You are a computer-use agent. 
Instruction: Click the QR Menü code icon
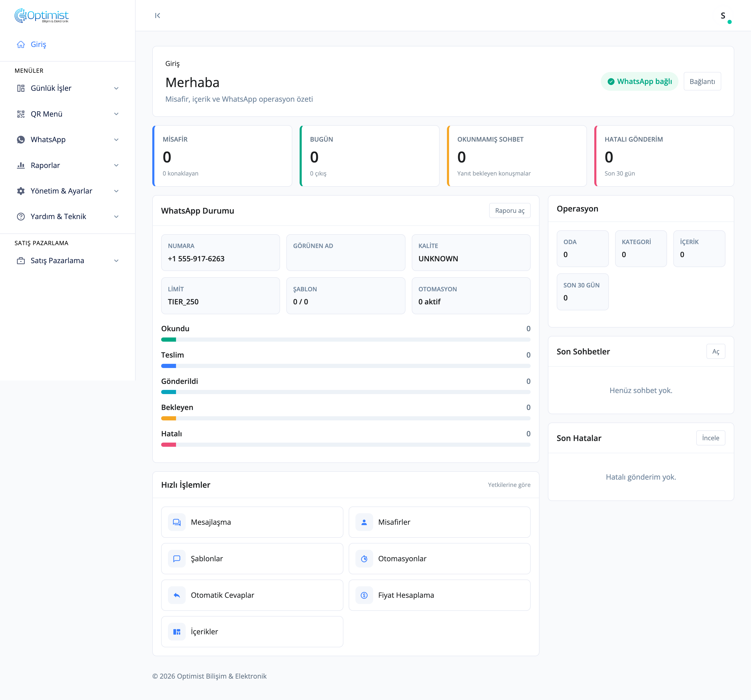point(21,114)
